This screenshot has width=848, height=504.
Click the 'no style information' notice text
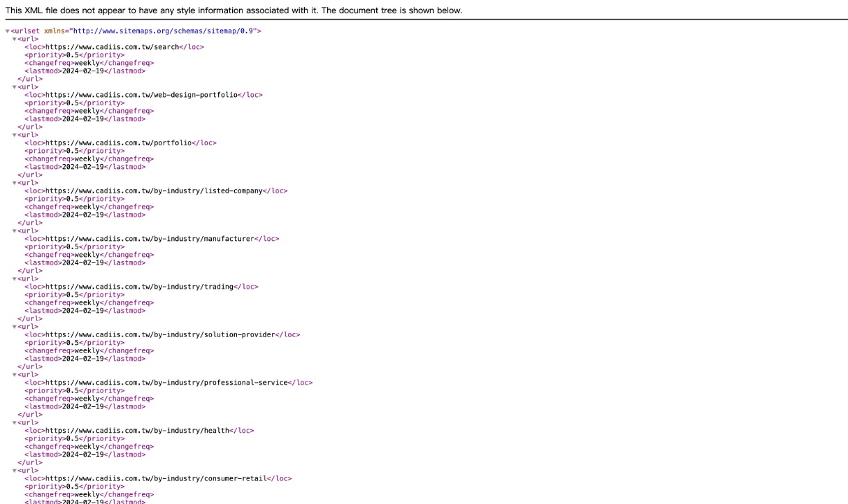pyautogui.click(x=233, y=10)
